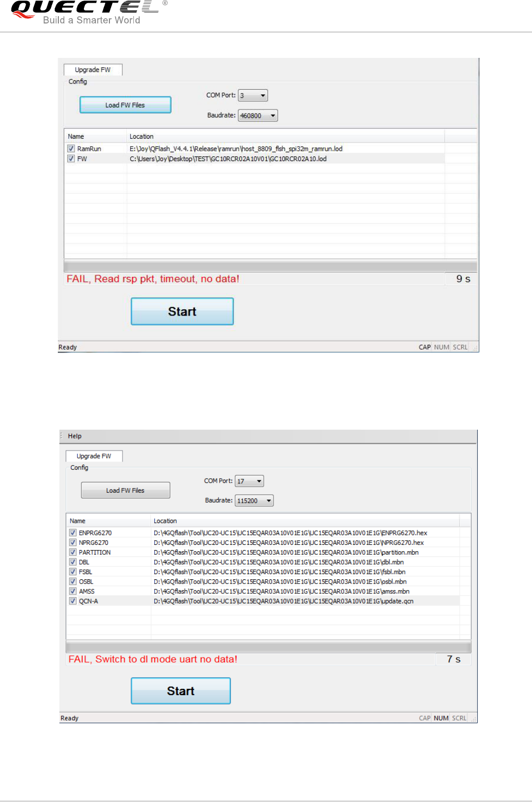
Task: Select the NPRG6270.hex file path
Action: 289,543
